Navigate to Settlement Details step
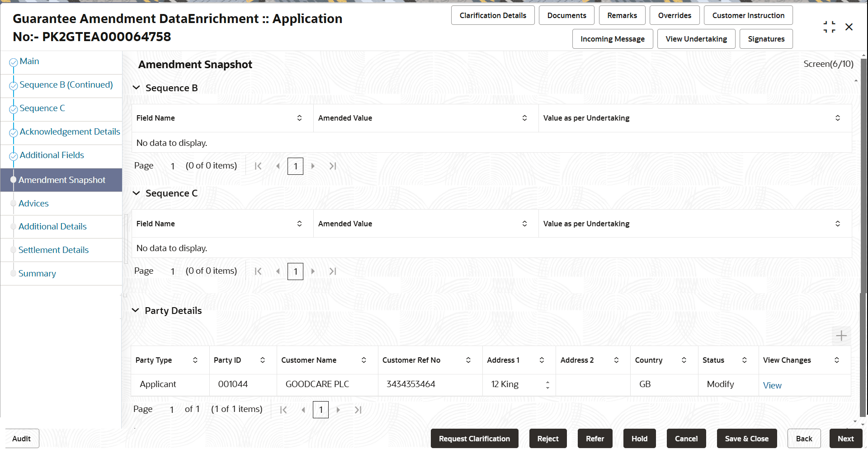The width and height of the screenshot is (868, 449). (53, 250)
